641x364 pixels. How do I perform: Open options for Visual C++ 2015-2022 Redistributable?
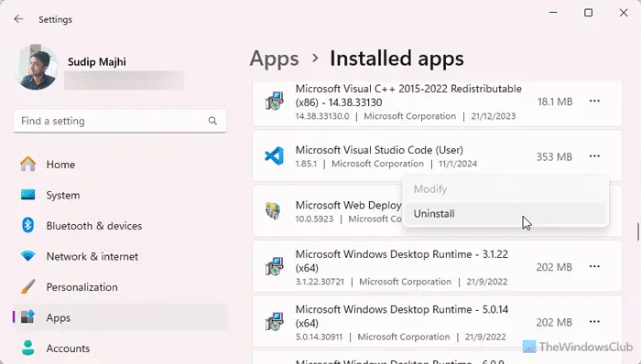point(594,101)
